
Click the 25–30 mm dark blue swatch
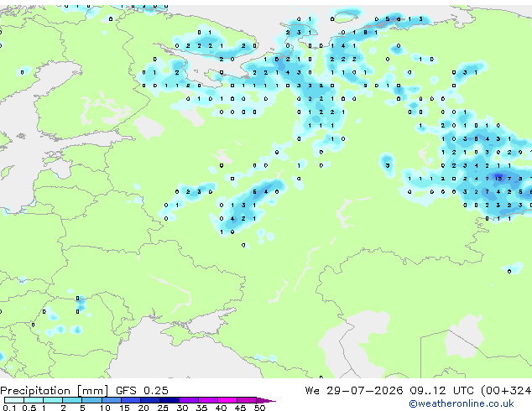pyautogui.click(x=169, y=400)
